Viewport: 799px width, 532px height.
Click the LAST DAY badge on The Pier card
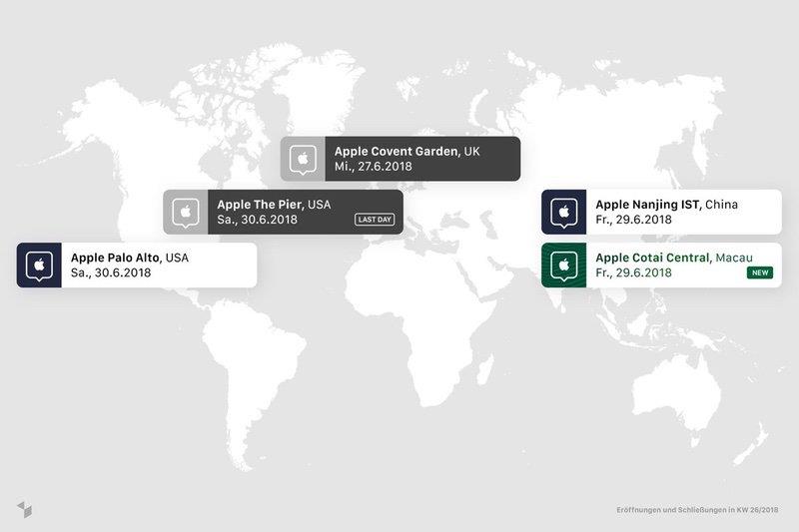[x=375, y=220]
